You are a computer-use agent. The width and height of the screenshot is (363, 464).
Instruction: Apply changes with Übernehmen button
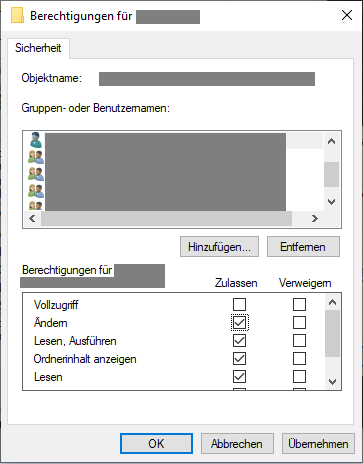pos(318,444)
